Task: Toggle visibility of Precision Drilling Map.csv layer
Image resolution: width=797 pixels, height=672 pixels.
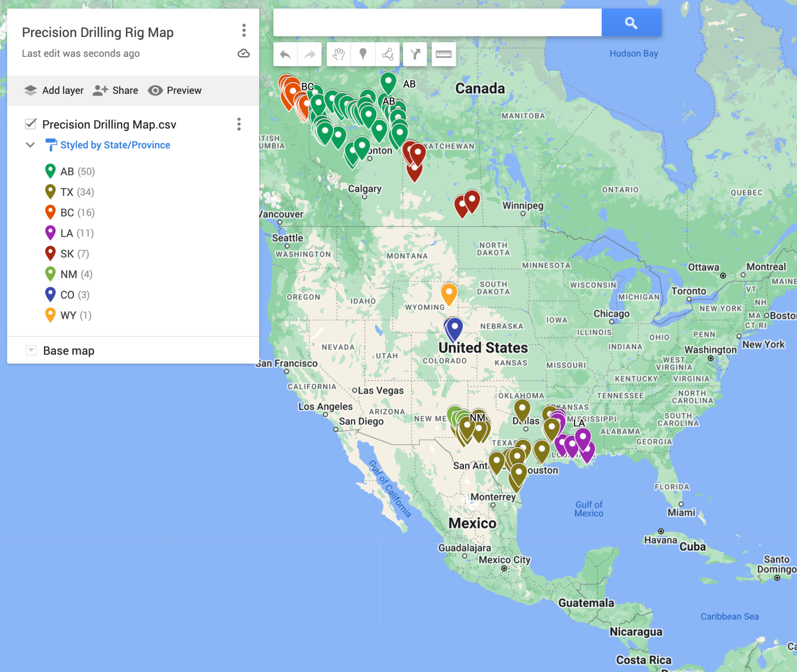Action: 30,125
